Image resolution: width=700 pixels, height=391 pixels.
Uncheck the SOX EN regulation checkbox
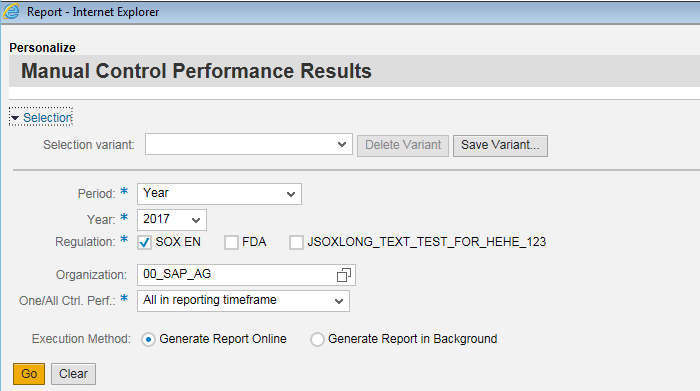coord(144,242)
